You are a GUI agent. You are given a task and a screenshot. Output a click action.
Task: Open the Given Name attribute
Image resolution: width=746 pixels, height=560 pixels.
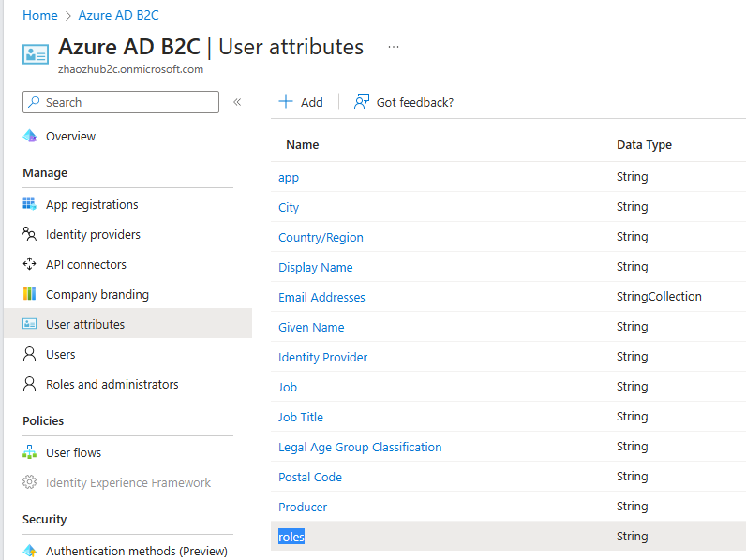(x=311, y=327)
